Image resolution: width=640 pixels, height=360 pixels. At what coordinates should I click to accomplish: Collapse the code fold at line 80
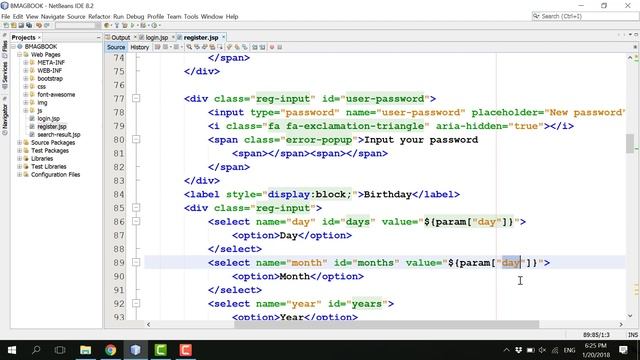point(136,140)
